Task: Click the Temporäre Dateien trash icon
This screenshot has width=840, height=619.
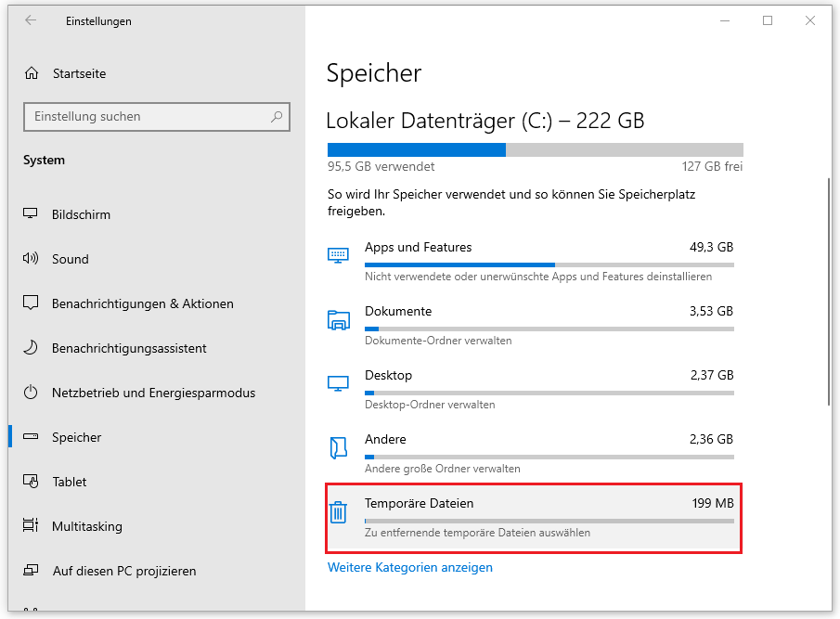Action: coord(339,511)
